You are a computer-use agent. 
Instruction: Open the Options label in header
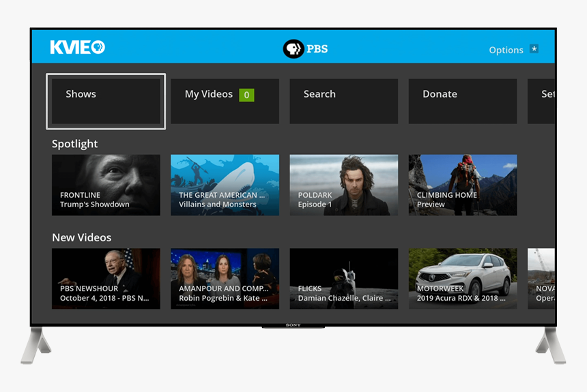506,50
